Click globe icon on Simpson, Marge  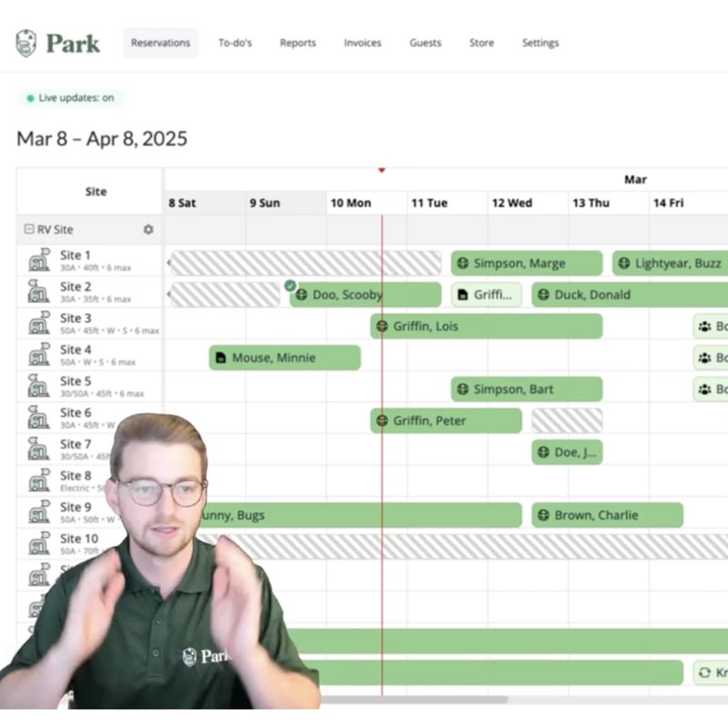(x=462, y=263)
